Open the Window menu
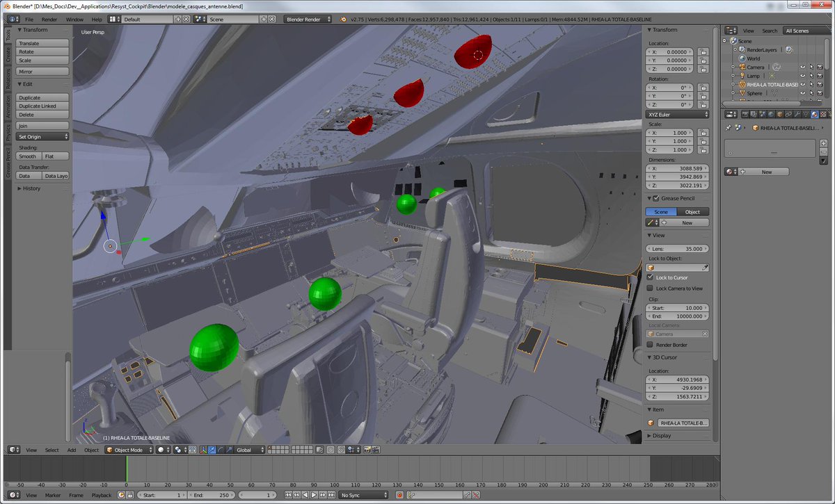Image resolution: width=835 pixels, height=504 pixels. pyautogui.click(x=74, y=19)
